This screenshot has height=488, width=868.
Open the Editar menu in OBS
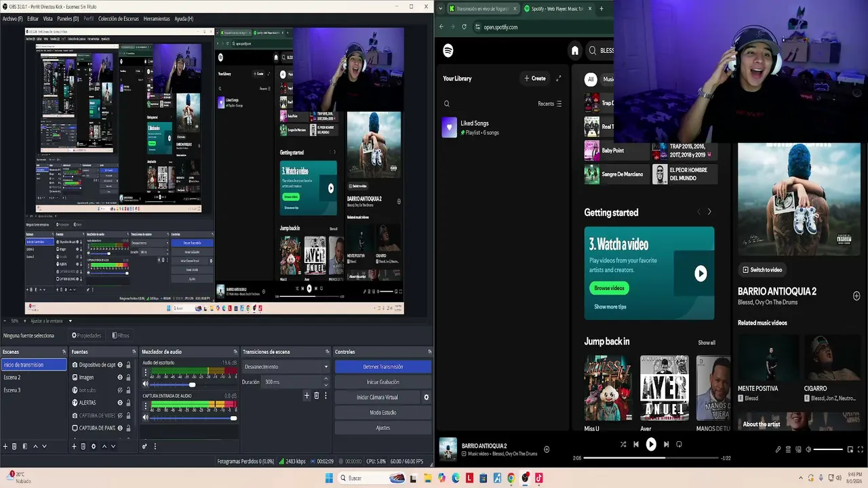tap(33, 19)
